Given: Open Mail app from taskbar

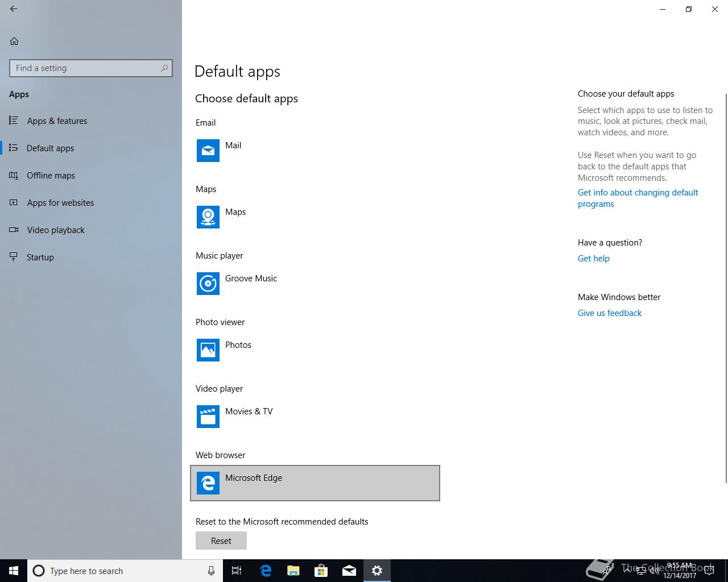Looking at the screenshot, I should [x=349, y=571].
